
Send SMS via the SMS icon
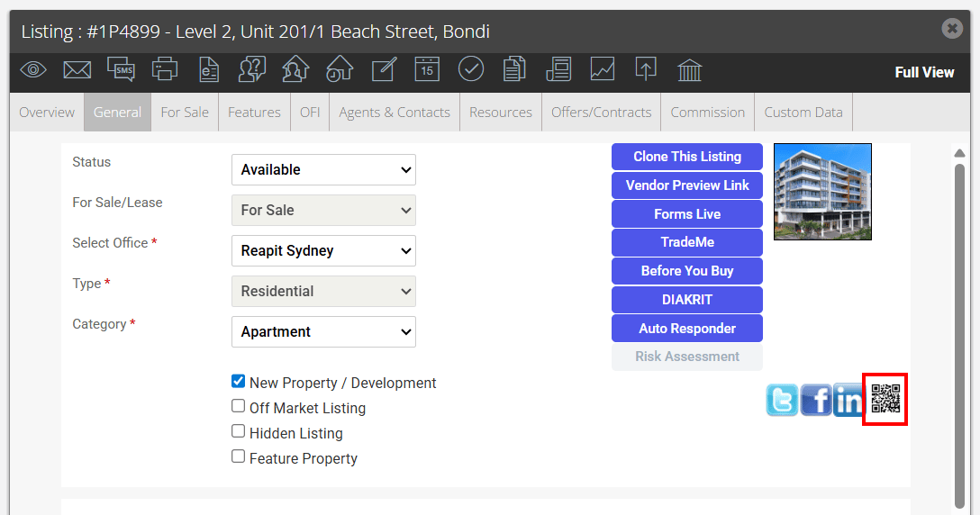tap(121, 69)
